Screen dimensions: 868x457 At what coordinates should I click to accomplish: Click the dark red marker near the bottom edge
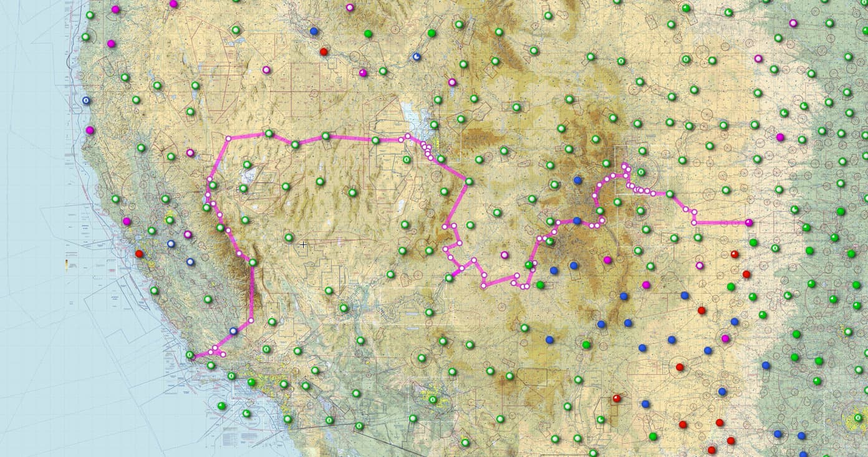point(617,398)
